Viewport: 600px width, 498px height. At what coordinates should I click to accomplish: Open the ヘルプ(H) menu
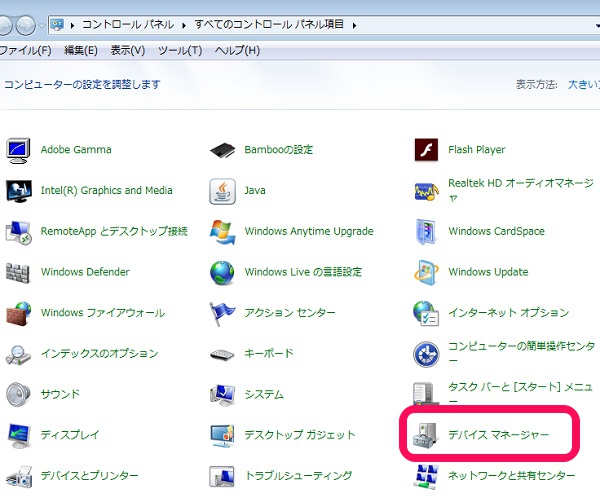coord(237,50)
